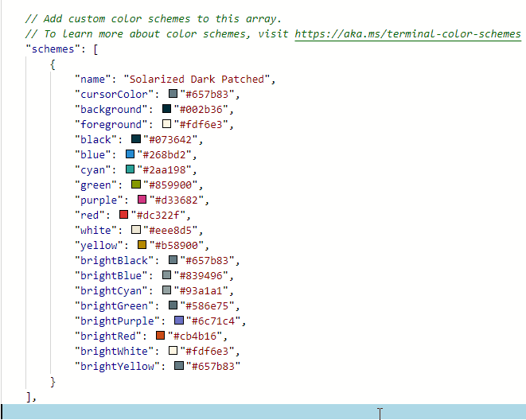Click the brightPurple color swatch
Image resolution: width=526 pixels, height=420 pixels.
[179, 321]
